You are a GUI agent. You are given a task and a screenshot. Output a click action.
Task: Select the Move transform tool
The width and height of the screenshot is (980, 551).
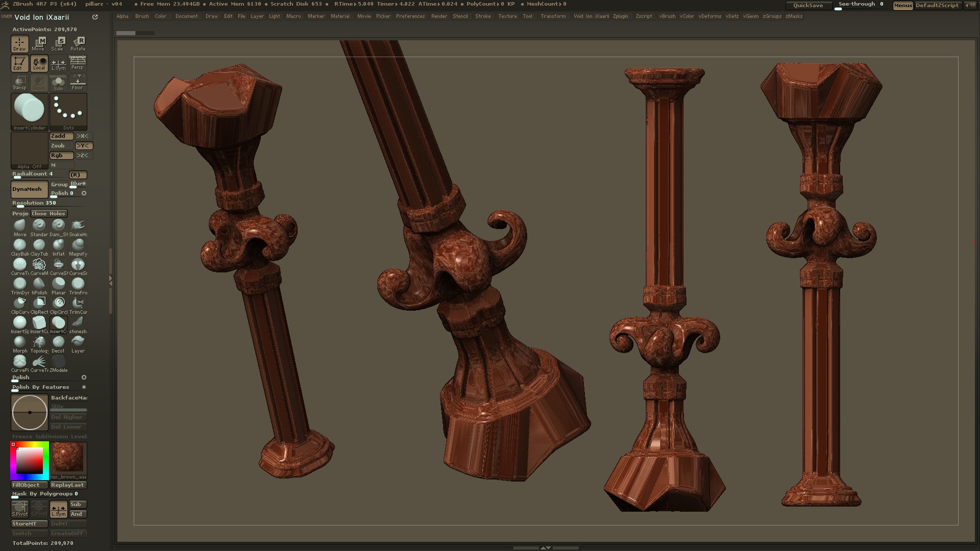point(39,44)
